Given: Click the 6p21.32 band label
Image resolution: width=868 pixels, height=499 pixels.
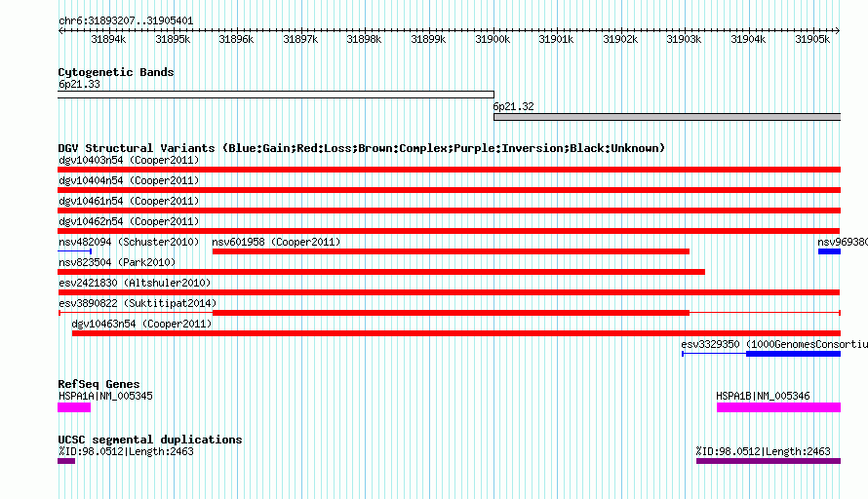Looking at the screenshot, I should pos(514,107).
